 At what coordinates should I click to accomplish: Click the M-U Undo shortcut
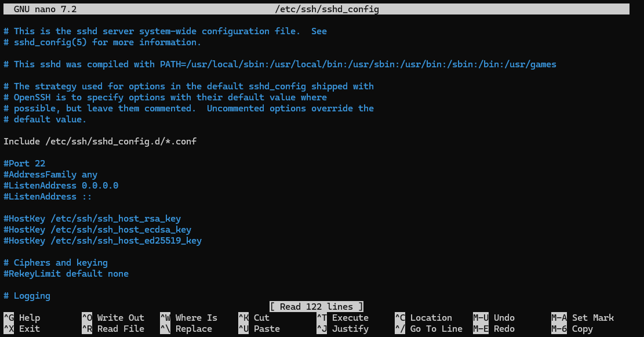[x=494, y=318]
